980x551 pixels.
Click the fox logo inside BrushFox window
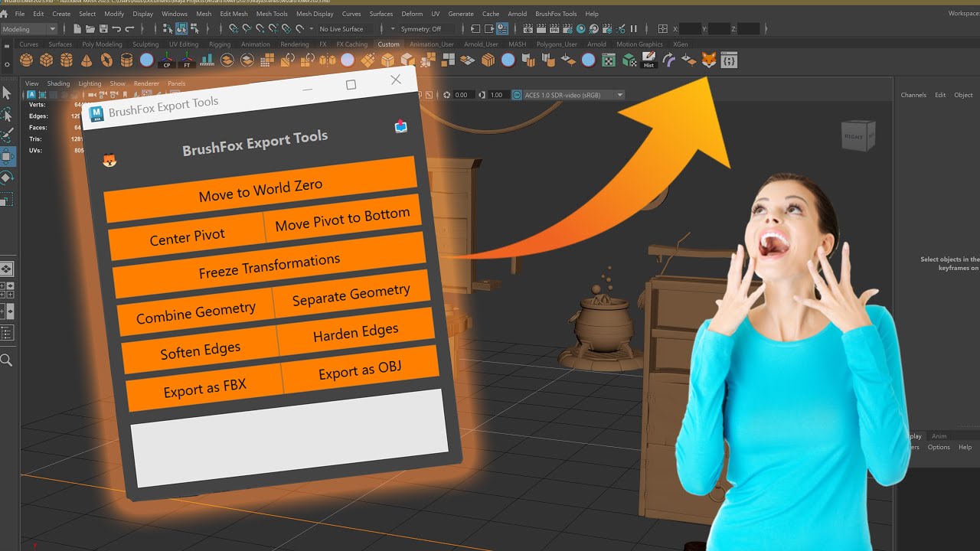pyautogui.click(x=109, y=161)
